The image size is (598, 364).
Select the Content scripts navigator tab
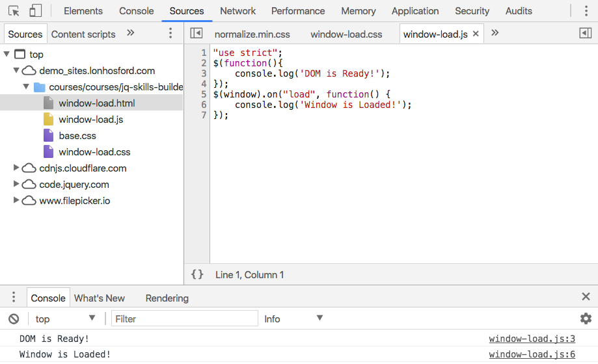83,34
